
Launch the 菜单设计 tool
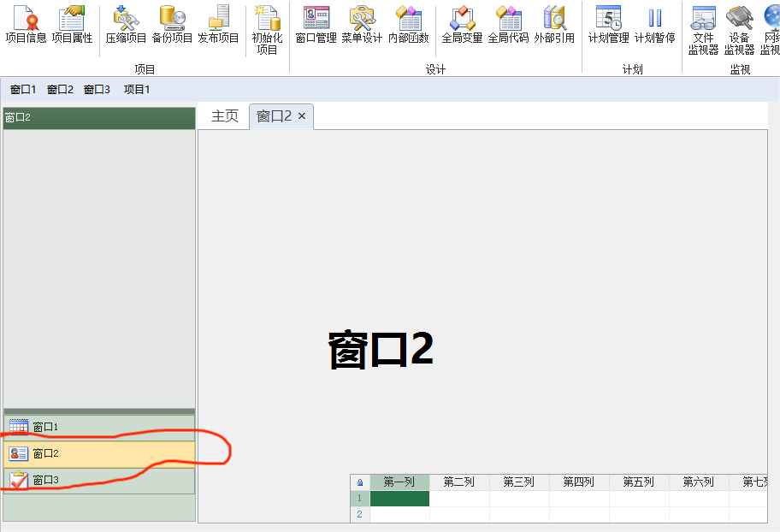click(362, 24)
